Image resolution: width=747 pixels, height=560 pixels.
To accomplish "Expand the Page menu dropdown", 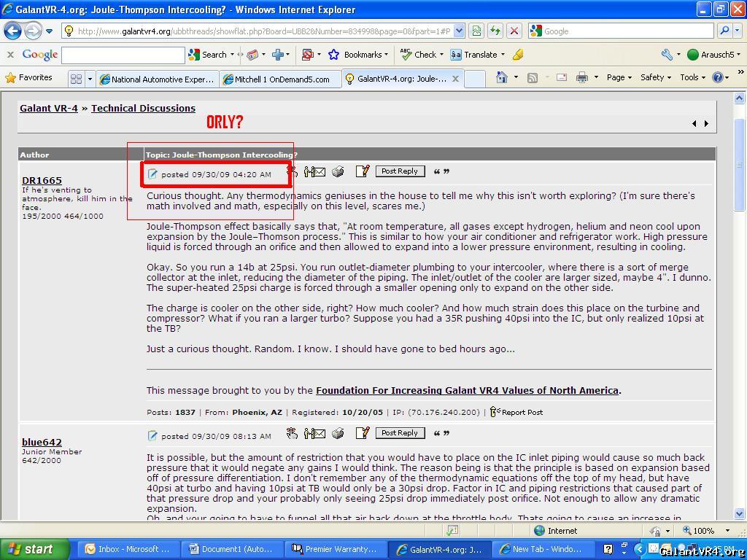I will click(619, 77).
